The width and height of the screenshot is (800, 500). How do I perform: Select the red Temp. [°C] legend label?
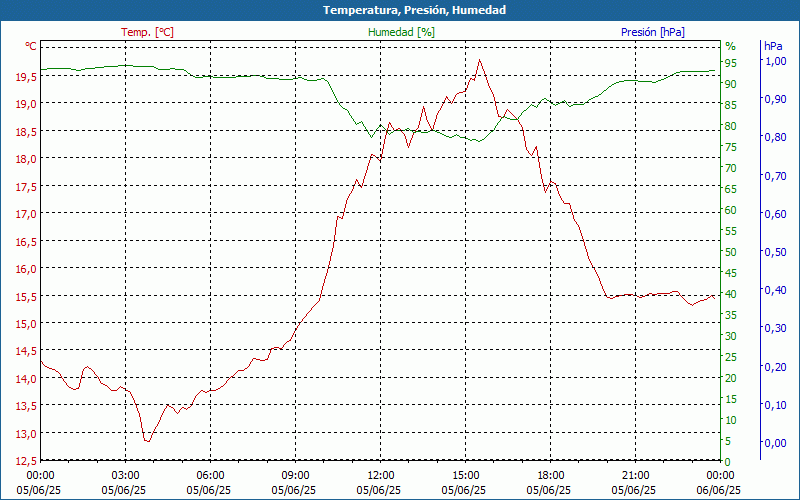(x=147, y=32)
